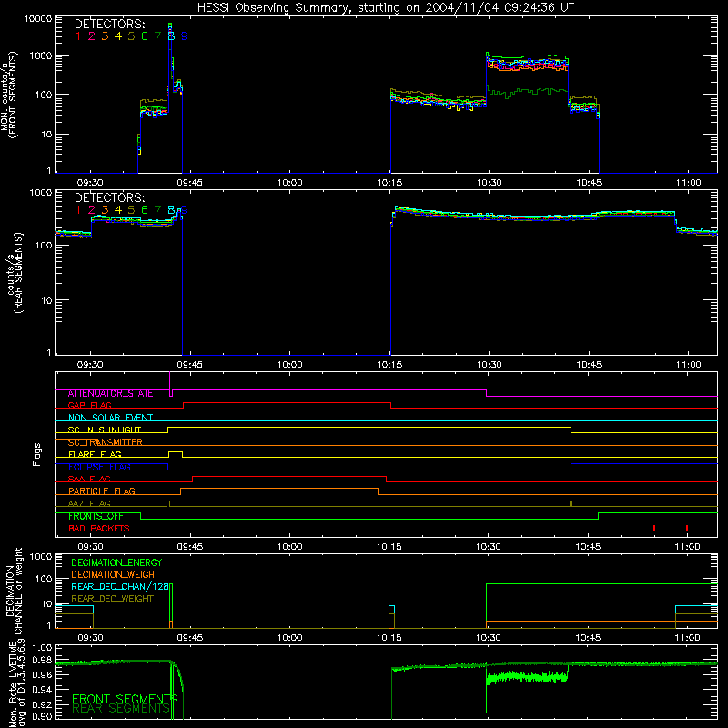Click the vertical Flags axis label
The height and width of the screenshot is (728, 728).
tap(36, 455)
